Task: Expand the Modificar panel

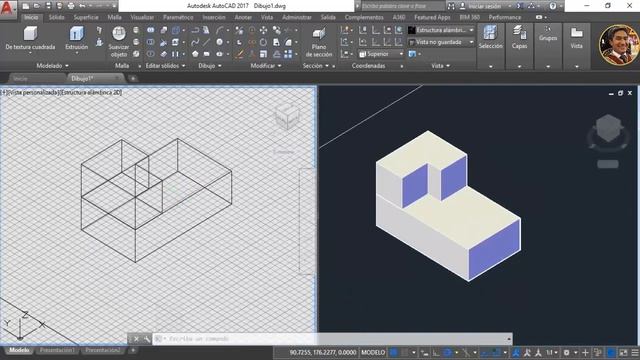Action: tap(266, 66)
